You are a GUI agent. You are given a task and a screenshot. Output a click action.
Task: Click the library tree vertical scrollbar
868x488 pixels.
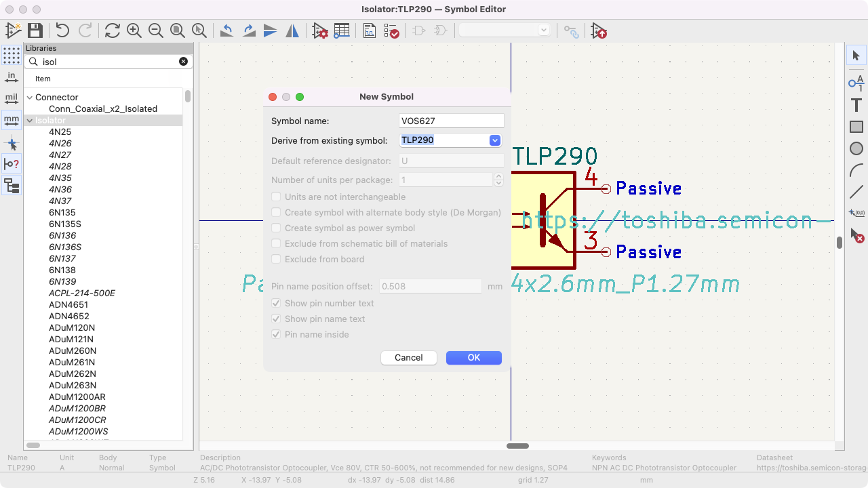click(x=188, y=96)
